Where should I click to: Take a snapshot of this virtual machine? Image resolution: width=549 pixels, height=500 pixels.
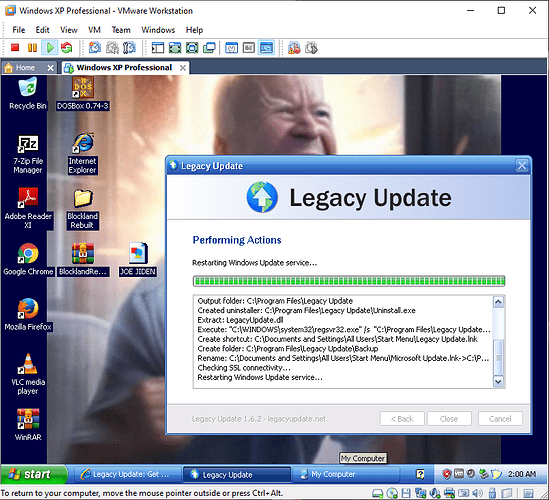(x=95, y=48)
